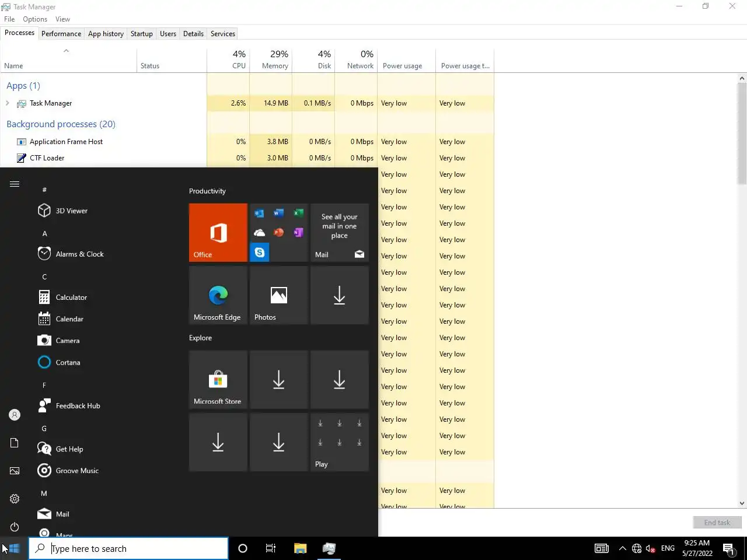Screen dimensions: 747x560
Task: Click the ENG language indicator
Action: pos(668,548)
